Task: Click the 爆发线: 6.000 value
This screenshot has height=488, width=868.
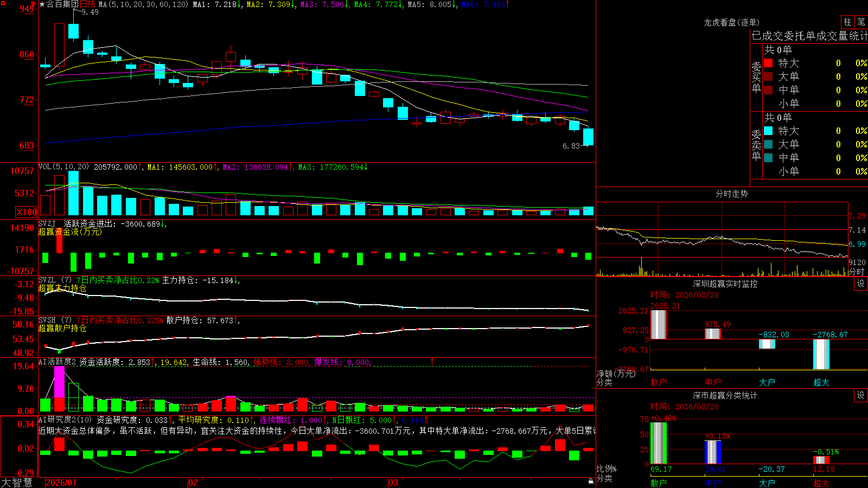Action: [x=342, y=362]
